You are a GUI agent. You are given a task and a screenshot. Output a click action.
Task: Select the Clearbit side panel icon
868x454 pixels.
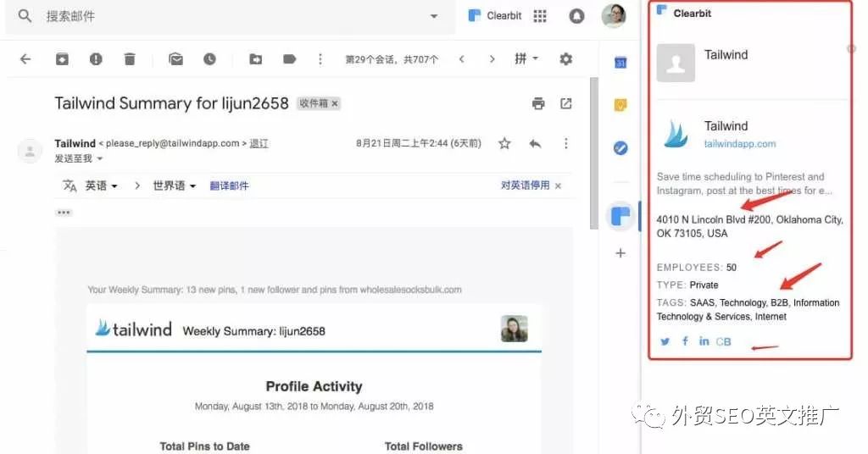pyautogui.click(x=620, y=216)
